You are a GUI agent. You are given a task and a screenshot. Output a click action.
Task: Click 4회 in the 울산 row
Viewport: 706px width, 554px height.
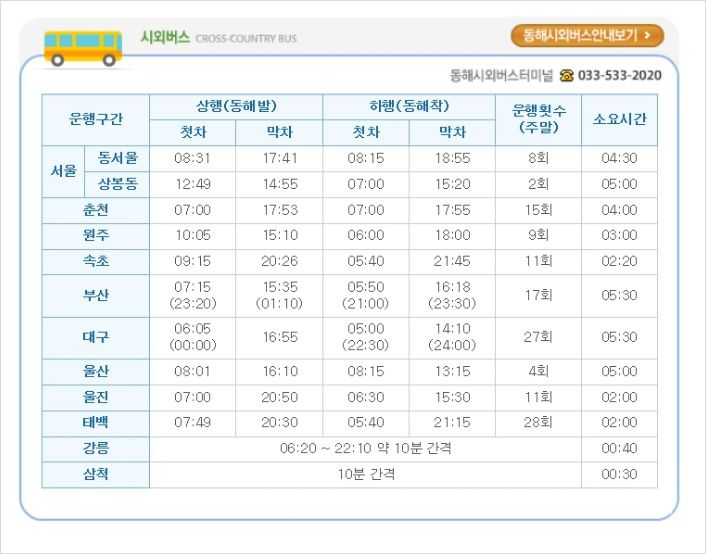[538, 372]
